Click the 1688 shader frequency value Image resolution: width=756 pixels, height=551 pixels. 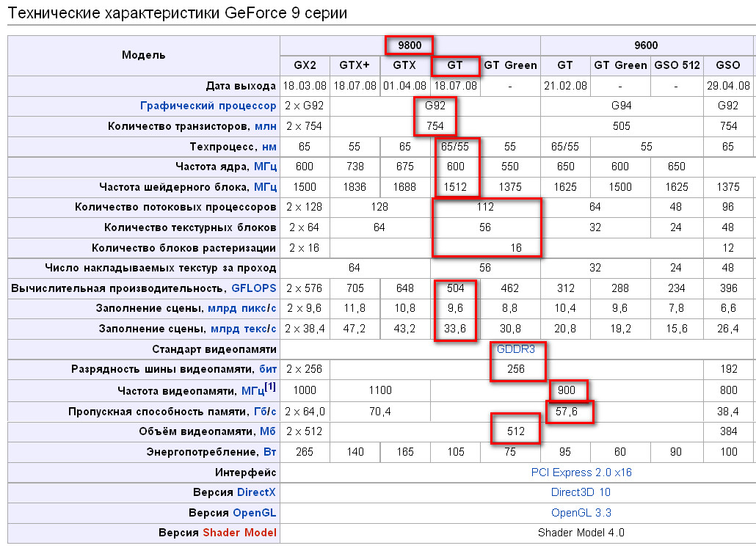point(404,187)
